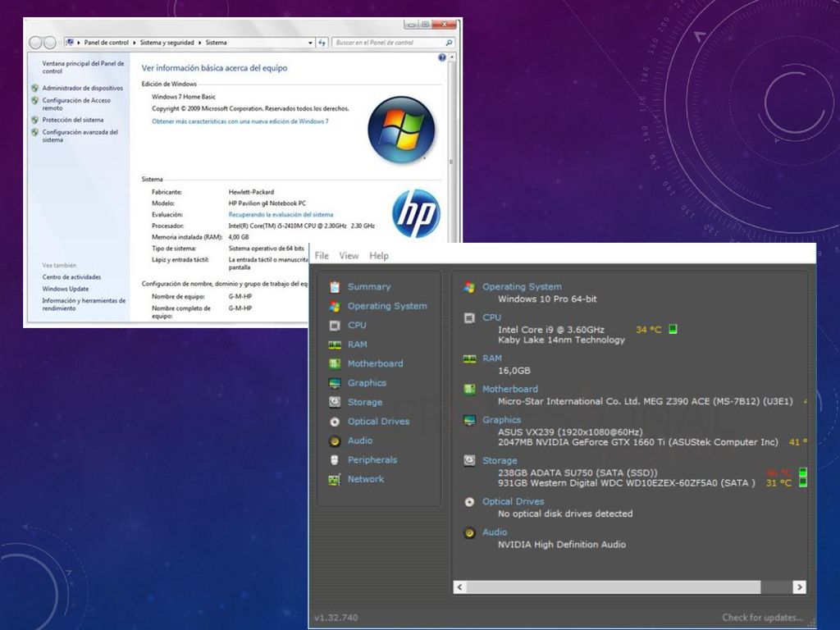Click the text Windows 7 Home Basic
Screen dimensions: 840x630
tap(183, 97)
